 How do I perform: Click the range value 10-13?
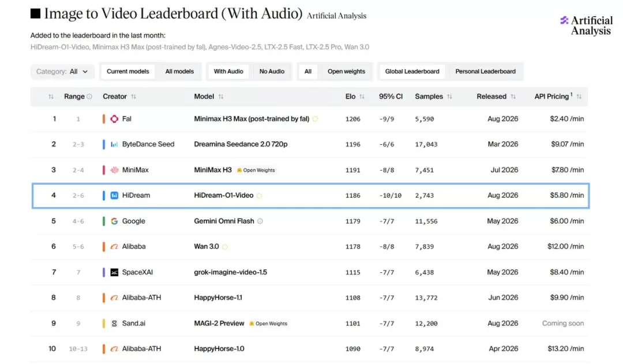78,349
